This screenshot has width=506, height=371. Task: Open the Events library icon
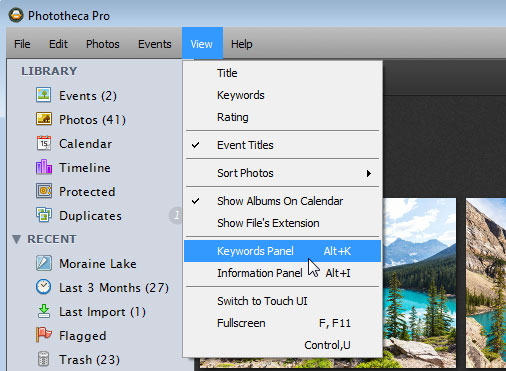pyautogui.click(x=44, y=95)
